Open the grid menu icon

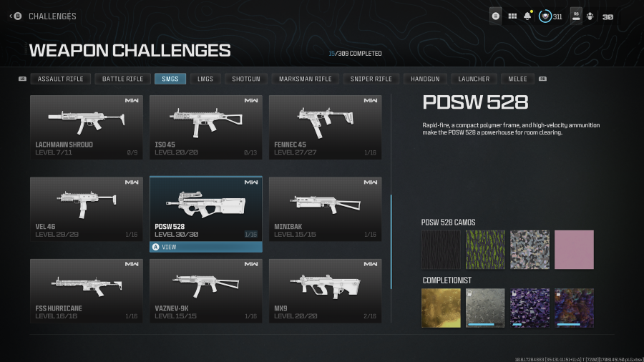tap(512, 16)
